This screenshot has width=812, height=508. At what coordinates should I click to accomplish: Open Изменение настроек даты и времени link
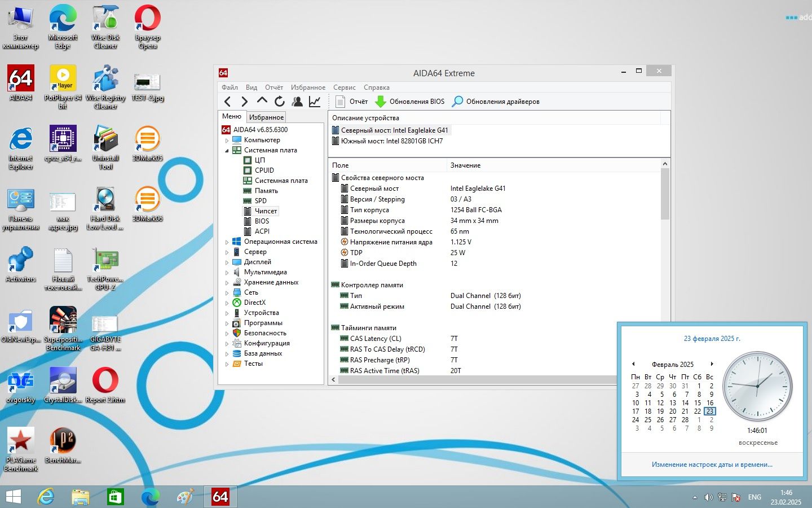point(712,465)
